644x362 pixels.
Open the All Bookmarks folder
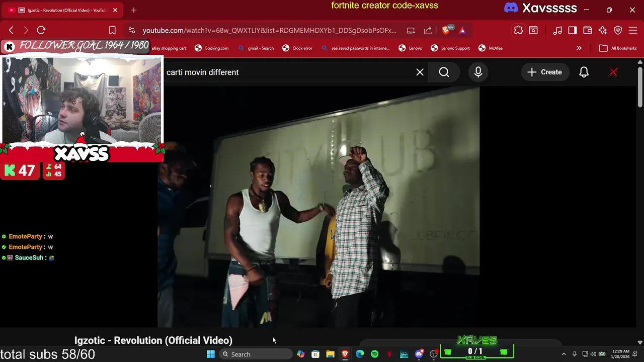pyautogui.click(x=618, y=48)
